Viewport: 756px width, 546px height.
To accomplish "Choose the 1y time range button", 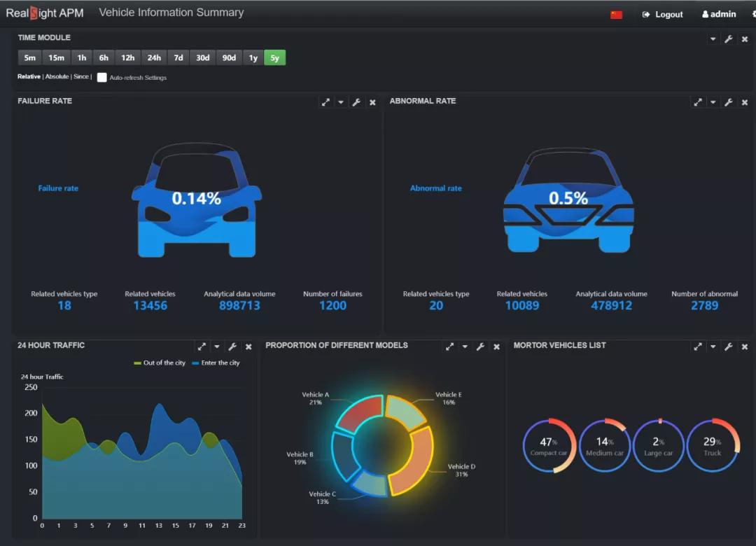I will [253, 57].
